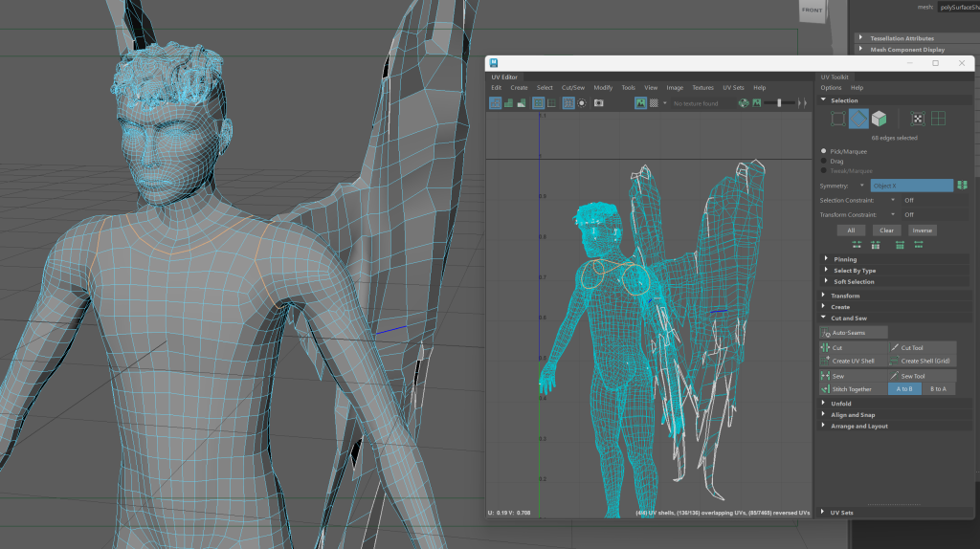Open the Symmetry dropdown set to Object X
980x549 pixels.
click(911, 186)
